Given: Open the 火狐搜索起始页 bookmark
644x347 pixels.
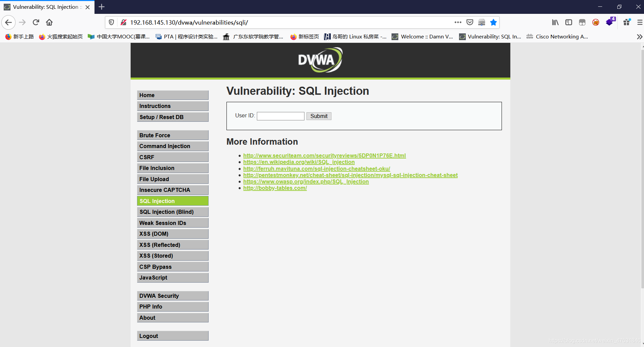Looking at the screenshot, I should tap(61, 37).
